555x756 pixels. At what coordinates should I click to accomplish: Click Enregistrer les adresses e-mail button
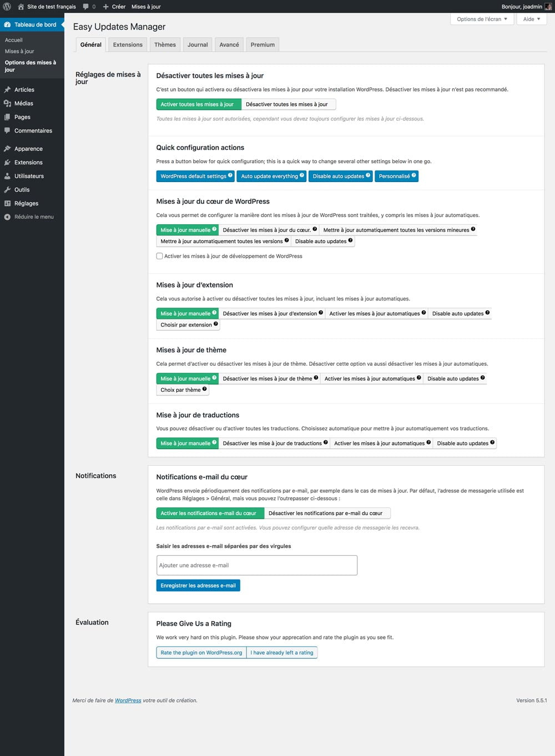pyautogui.click(x=198, y=586)
